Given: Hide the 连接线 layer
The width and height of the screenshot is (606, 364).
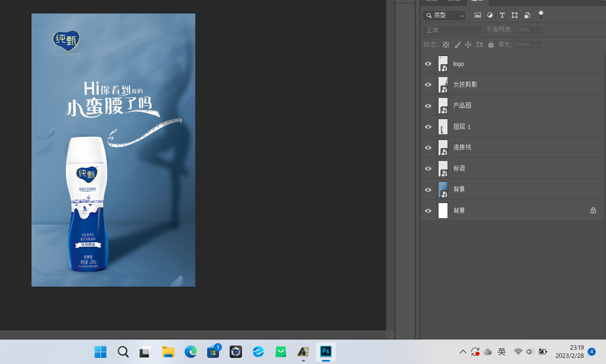Looking at the screenshot, I should (428, 148).
